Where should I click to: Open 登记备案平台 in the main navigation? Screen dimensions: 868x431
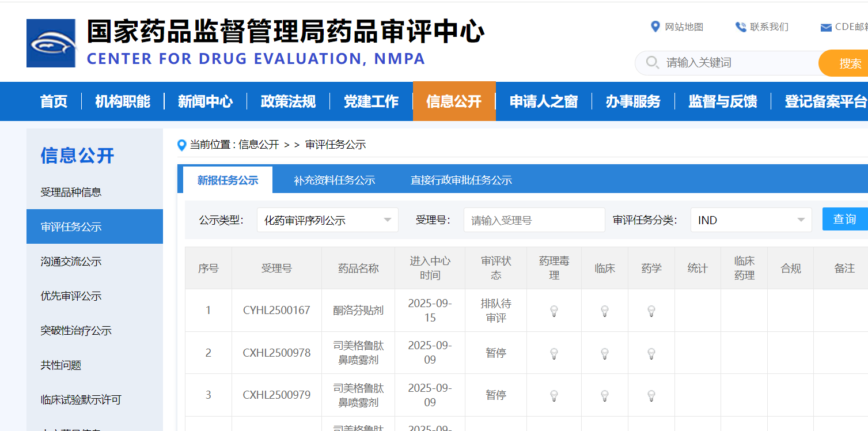point(825,101)
